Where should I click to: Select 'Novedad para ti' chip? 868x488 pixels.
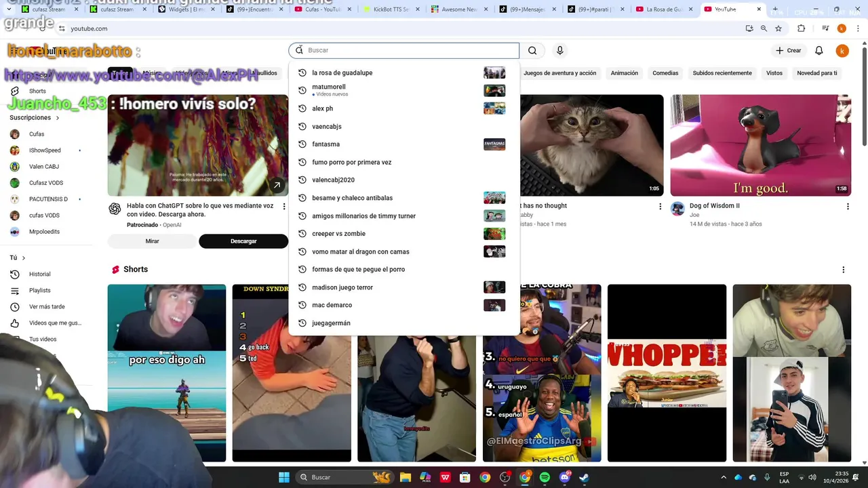click(816, 73)
